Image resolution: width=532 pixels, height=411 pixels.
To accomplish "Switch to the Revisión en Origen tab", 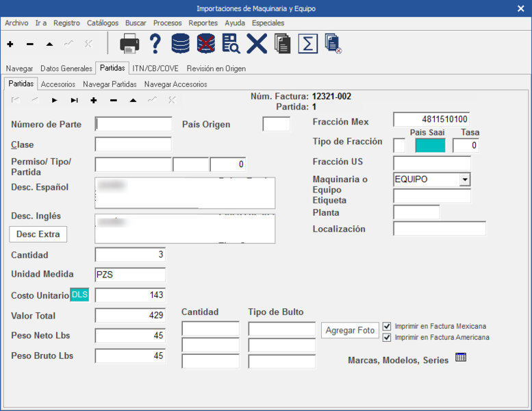I will click(216, 68).
